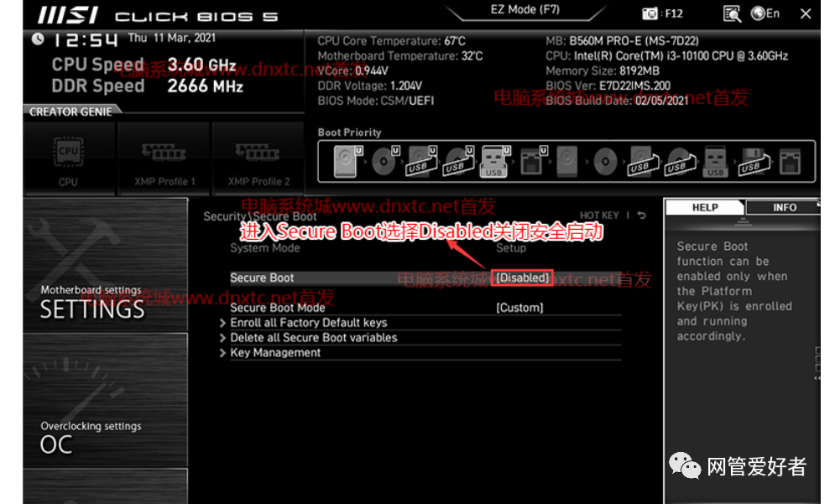Click the System Mode 'Setup' value
The height and width of the screenshot is (504, 835).
point(511,248)
